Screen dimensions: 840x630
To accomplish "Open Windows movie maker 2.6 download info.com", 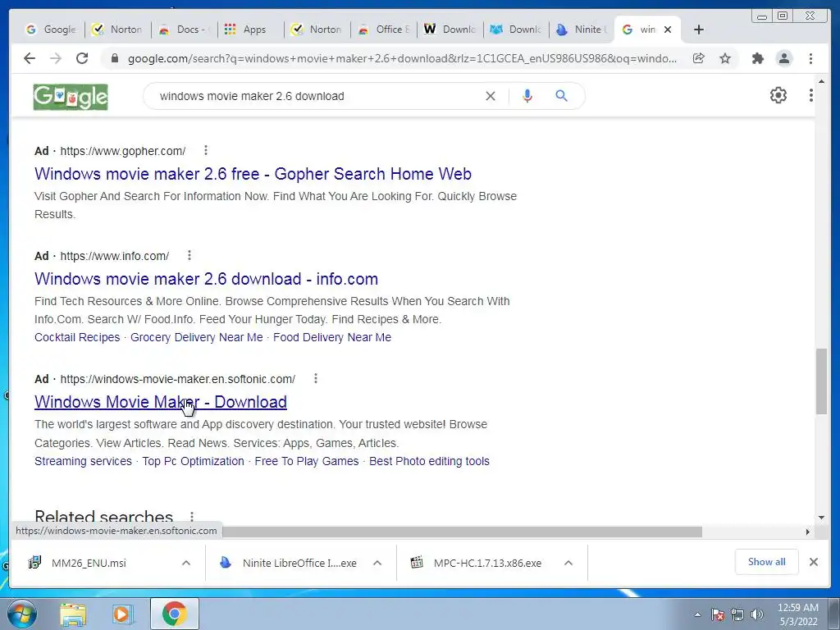I will (206, 279).
